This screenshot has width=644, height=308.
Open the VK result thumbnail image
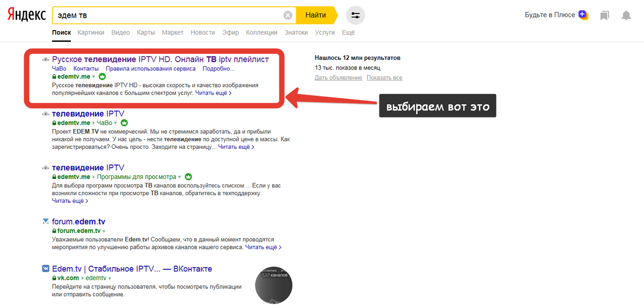pos(273,285)
